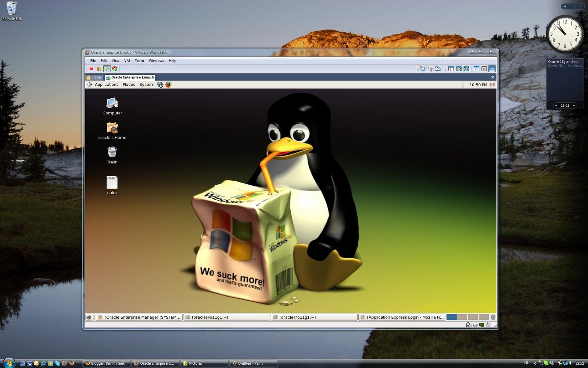Screen dimensions: 588x368
Task: Go to next feed headlines arrow in gadget
Action: pyautogui.click(x=574, y=106)
